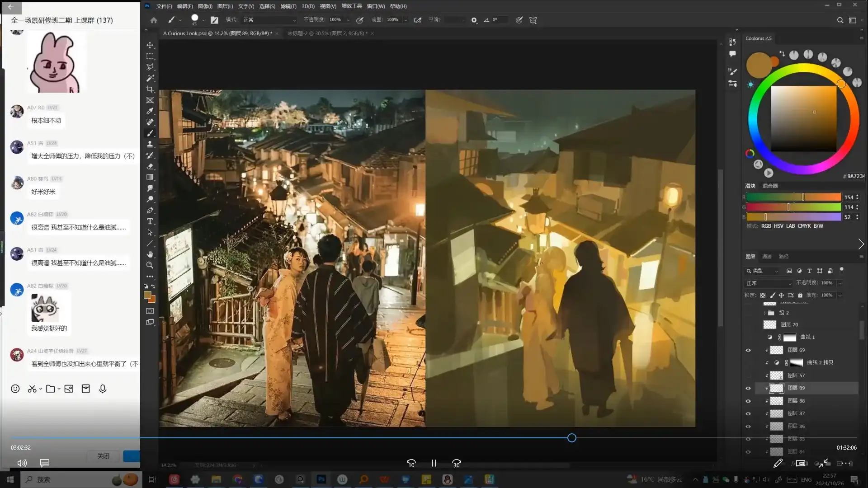Select the Clone Stamp tool
This screenshot has width=868, height=488.
(150, 144)
